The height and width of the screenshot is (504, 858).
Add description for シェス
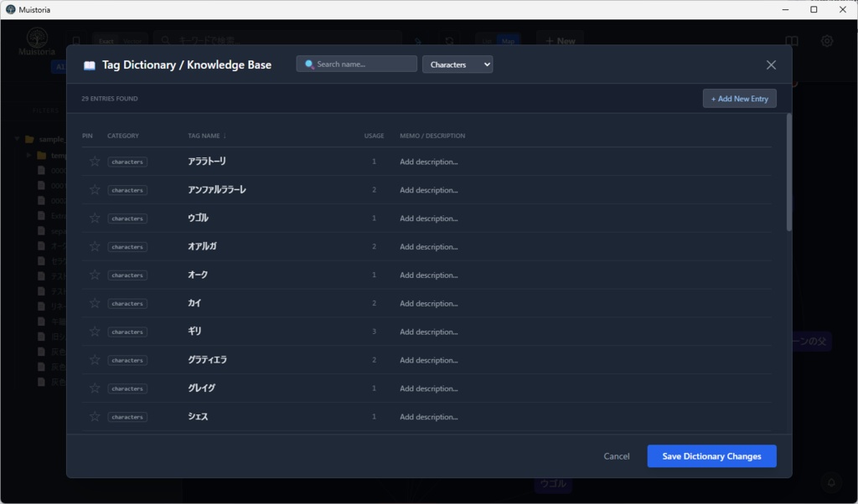(x=429, y=417)
